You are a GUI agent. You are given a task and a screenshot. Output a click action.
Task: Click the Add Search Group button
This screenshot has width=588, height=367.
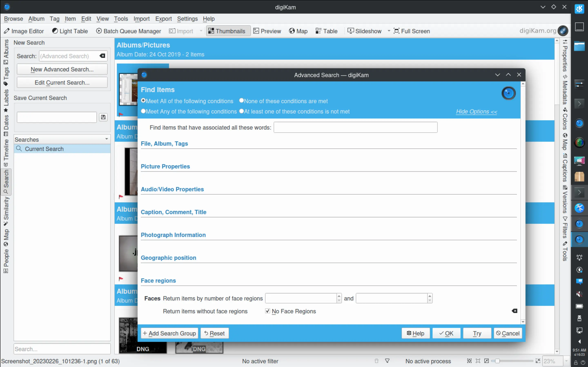pyautogui.click(x=169, y=333)
